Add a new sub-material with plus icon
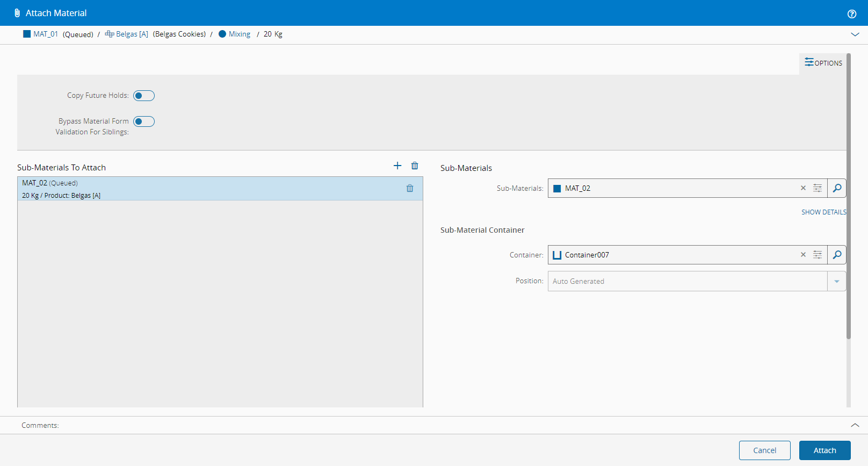The height and width of the screenshot is (466, 868). click(397, 166)
